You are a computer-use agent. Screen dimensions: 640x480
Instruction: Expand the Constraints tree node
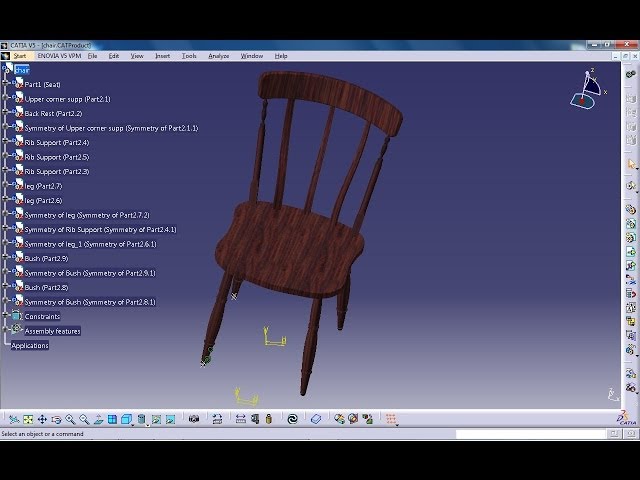[5, 315]
